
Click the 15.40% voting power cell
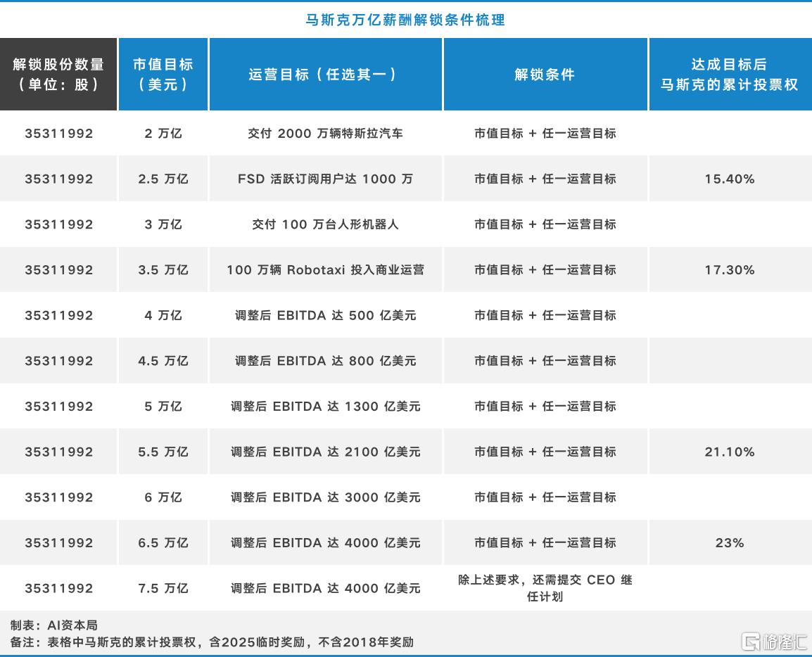(x=729, y=179)
